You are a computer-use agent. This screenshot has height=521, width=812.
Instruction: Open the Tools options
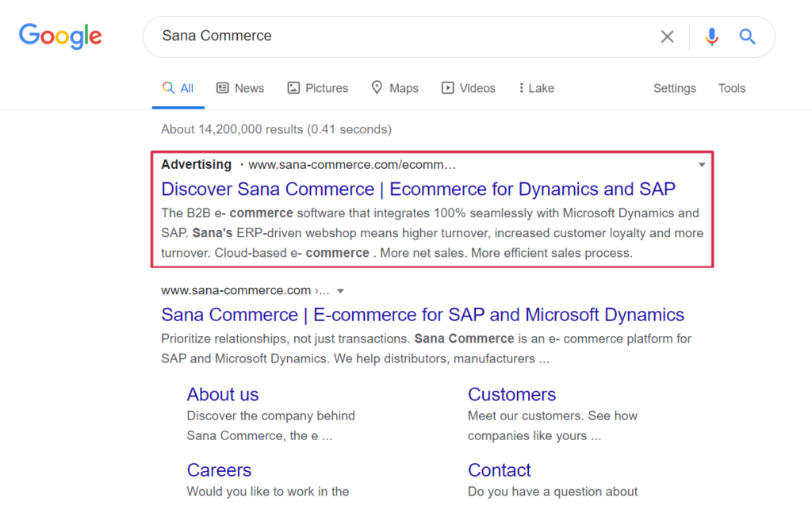pos(731,88)
